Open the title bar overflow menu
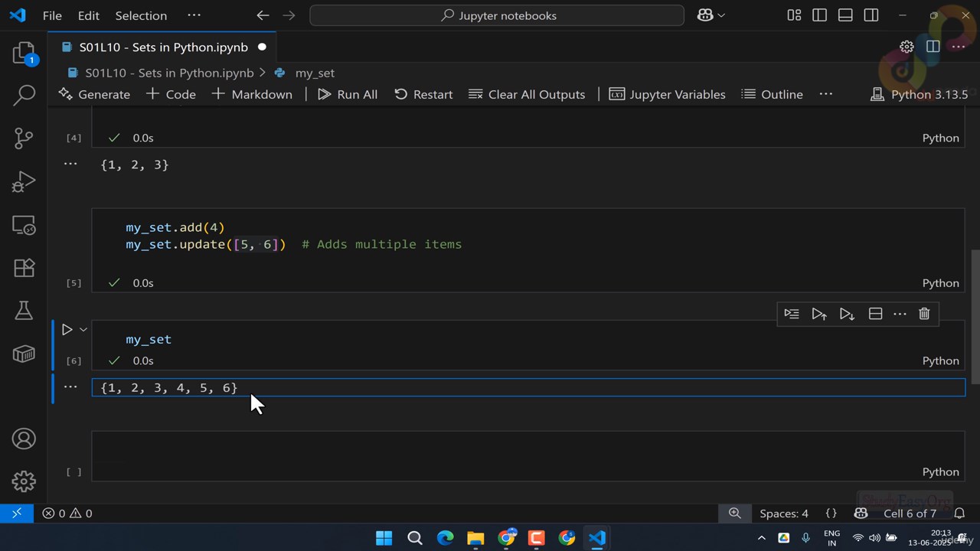 coord(194,15)
